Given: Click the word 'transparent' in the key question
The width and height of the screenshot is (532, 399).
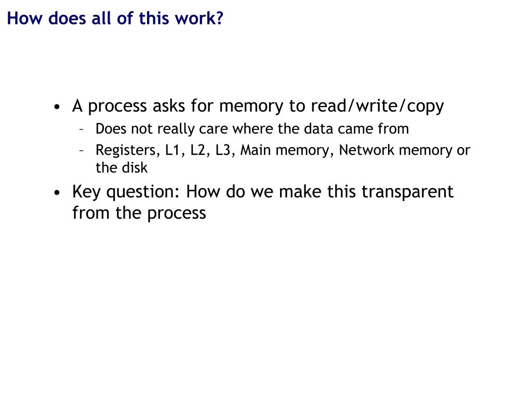Looking at the screenshot, I should [407, 192].
